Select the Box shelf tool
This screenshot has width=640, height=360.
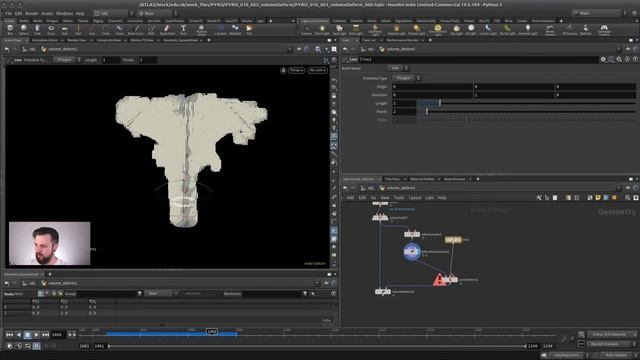(x=10, y=29)
